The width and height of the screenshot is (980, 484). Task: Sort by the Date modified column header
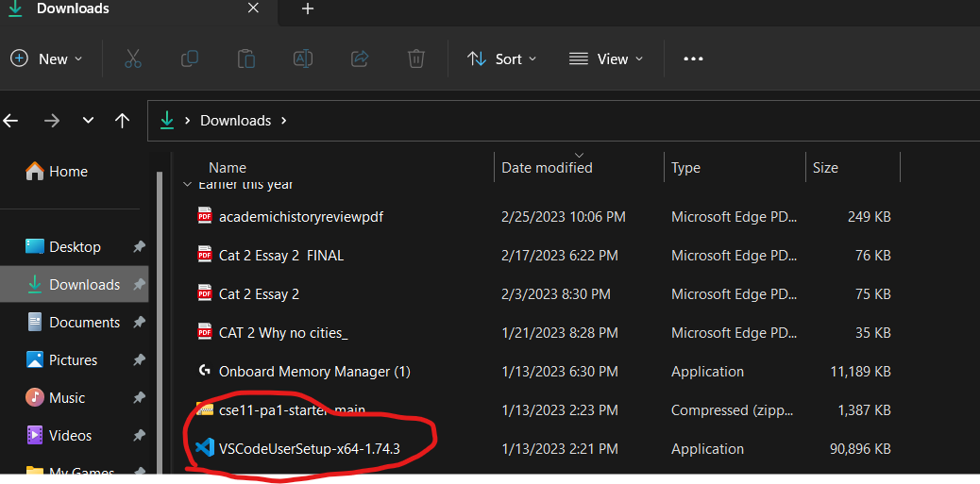(x=547, y=168)
